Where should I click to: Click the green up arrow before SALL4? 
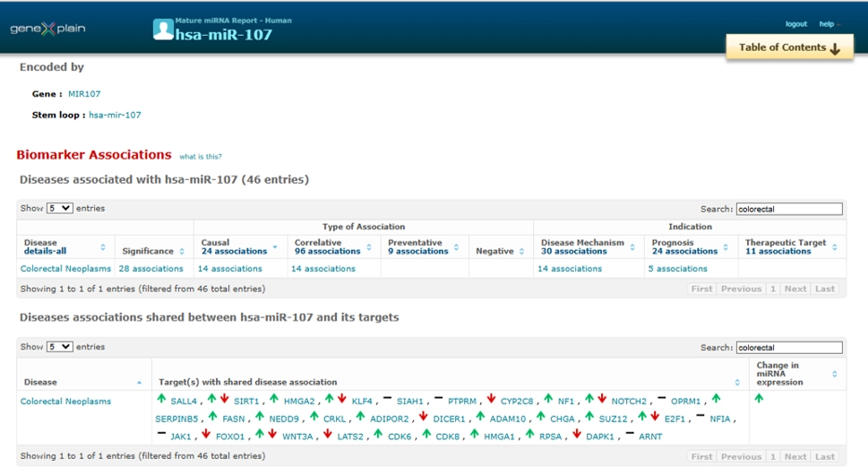(162, 399)
